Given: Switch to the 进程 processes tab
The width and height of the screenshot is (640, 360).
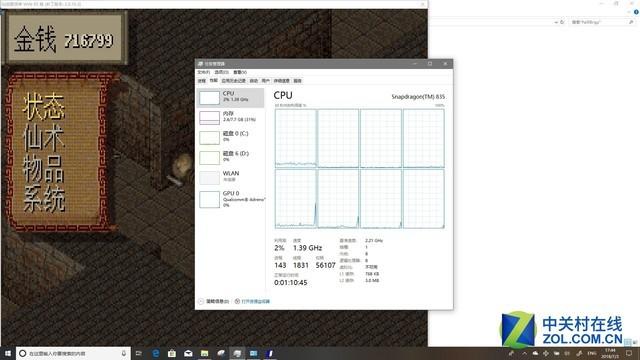Looking at the screenshot, I should [202, 81].
